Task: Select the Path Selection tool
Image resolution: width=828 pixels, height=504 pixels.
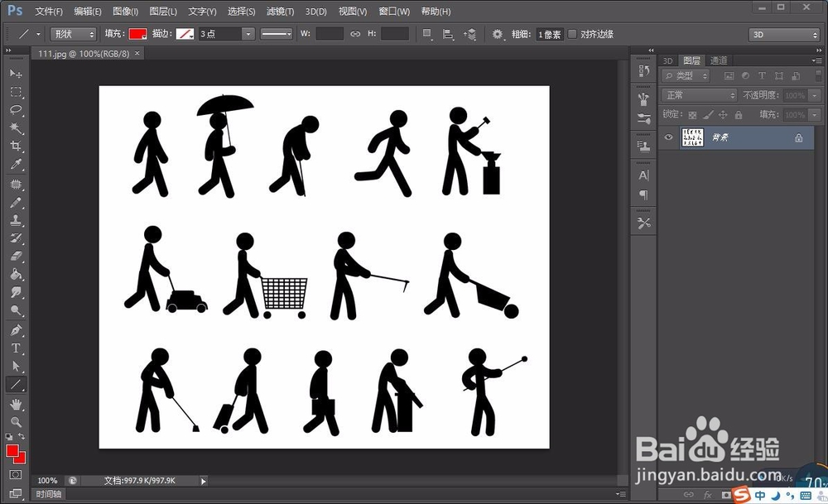Action: click(16, 367)
